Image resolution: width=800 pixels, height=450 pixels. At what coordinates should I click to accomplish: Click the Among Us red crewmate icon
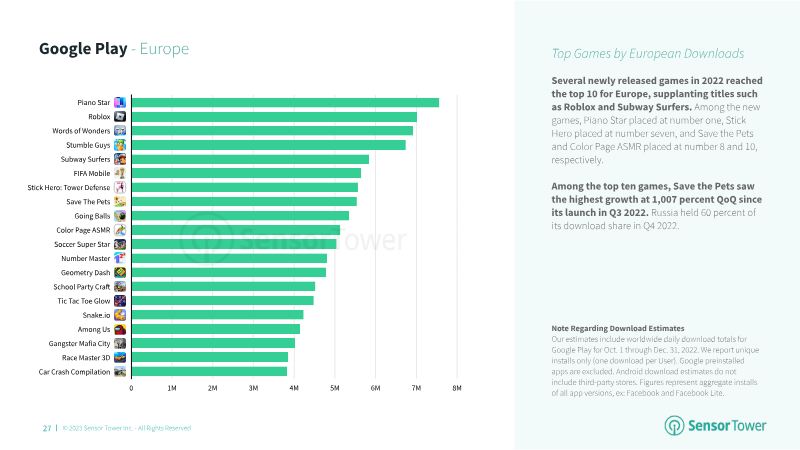(x=120, y=330)
